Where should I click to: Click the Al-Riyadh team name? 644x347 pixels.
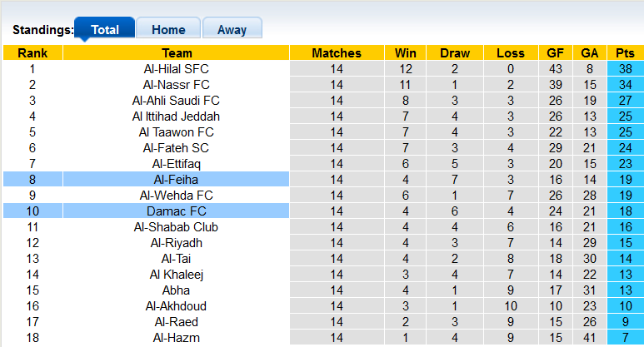(176, 243)
